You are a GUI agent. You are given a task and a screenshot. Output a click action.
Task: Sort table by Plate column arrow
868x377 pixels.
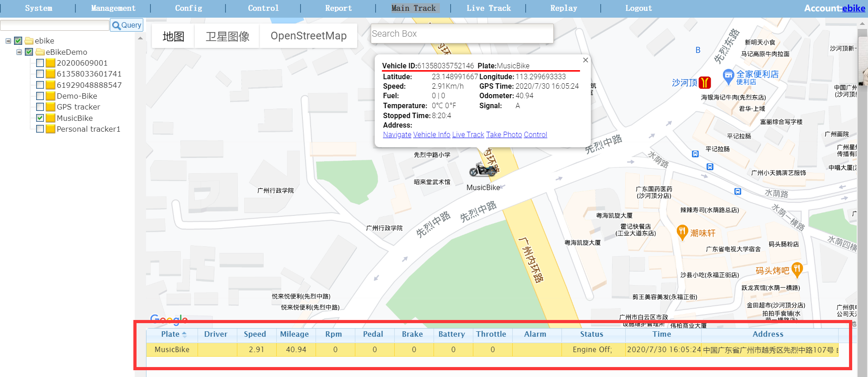[184, 334]
